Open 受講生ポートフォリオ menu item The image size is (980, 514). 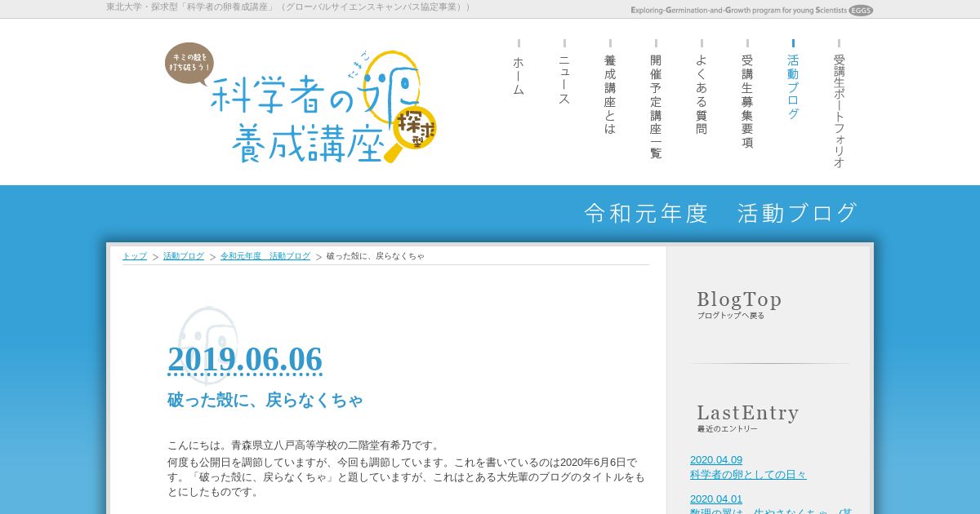839,104
